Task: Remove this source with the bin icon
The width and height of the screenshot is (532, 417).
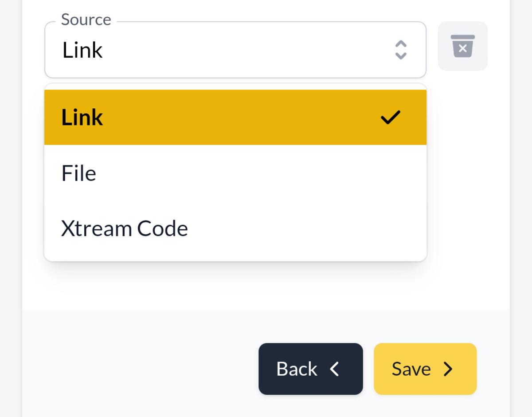Action: [x=462, y=46]
